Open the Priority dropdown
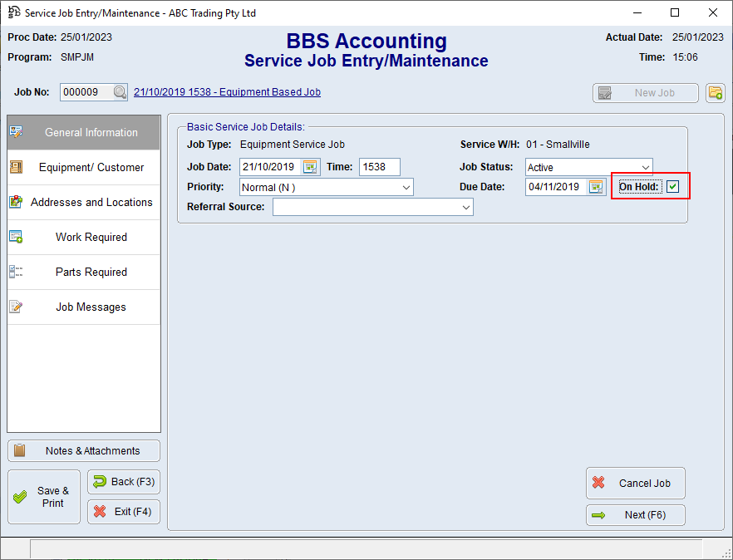 [x=406, y=186]
